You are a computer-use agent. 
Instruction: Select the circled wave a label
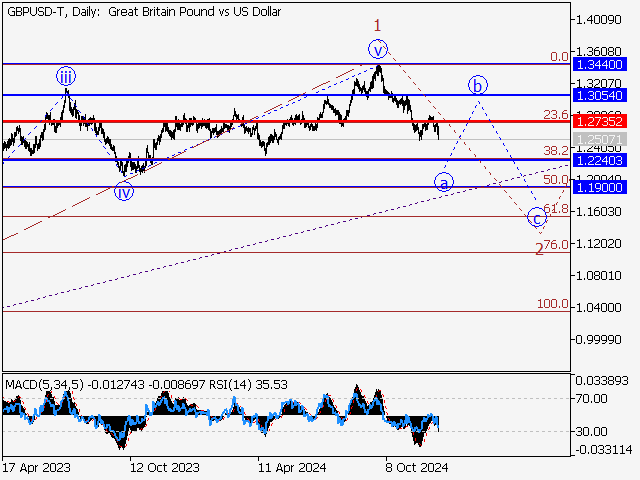[x=442, y=182]
